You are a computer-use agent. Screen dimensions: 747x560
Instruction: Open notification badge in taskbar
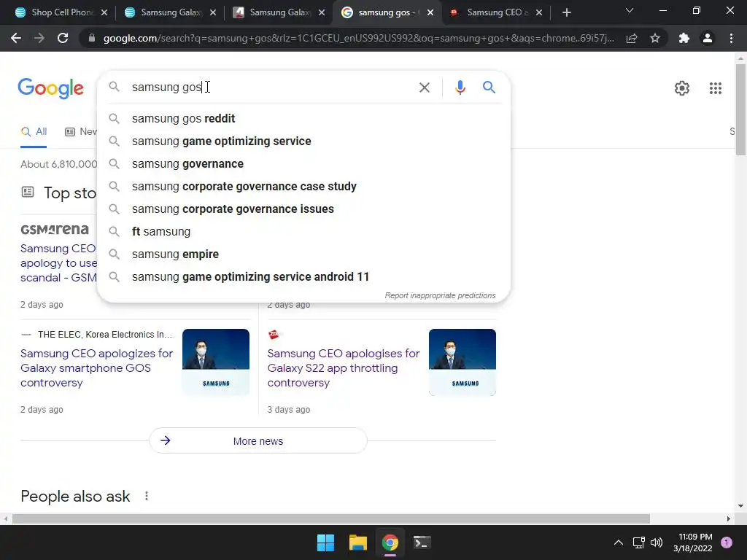click(726, 542)
